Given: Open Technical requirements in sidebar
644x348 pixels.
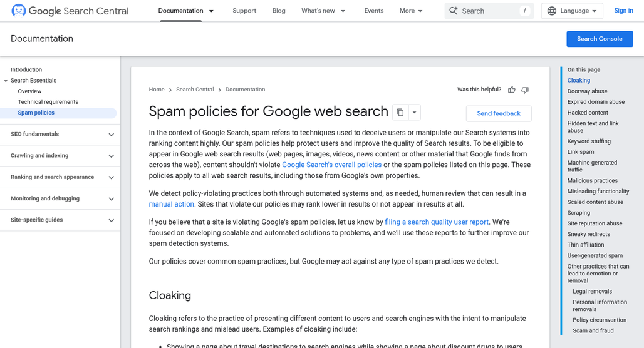Looking at the screenshot, I should point(48,102).
